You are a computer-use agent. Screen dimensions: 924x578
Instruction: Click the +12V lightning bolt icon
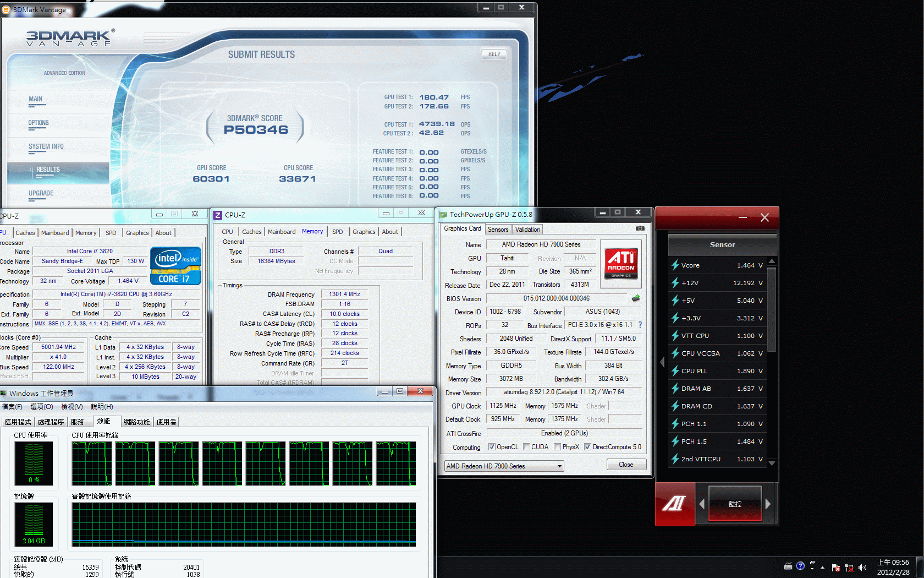[675, 283]
